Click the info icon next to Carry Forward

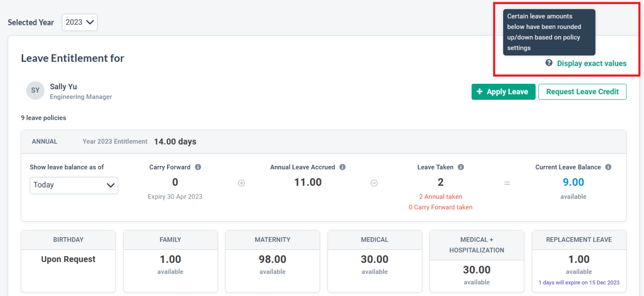coord(198,167)
